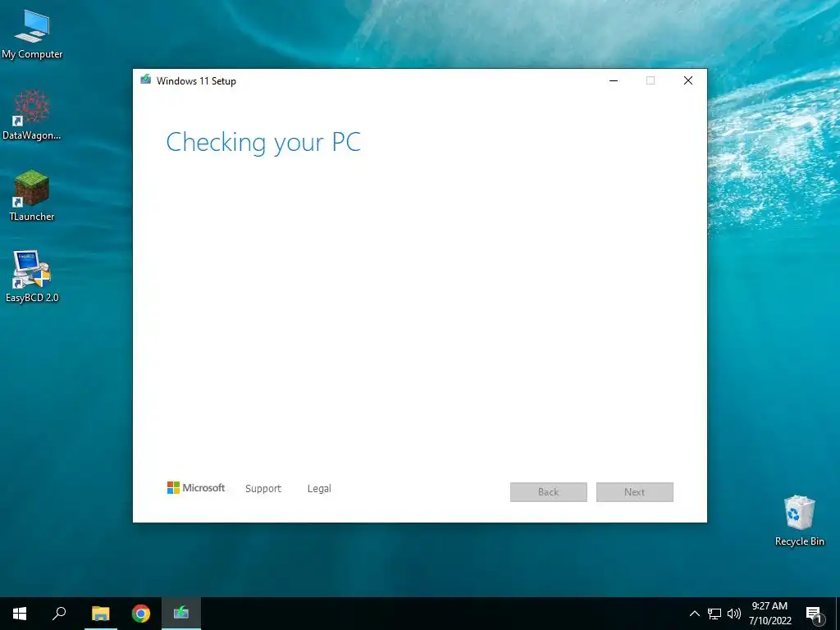Open the network status tray icon
Screen dimensions: 840x630
click(714, 614)
